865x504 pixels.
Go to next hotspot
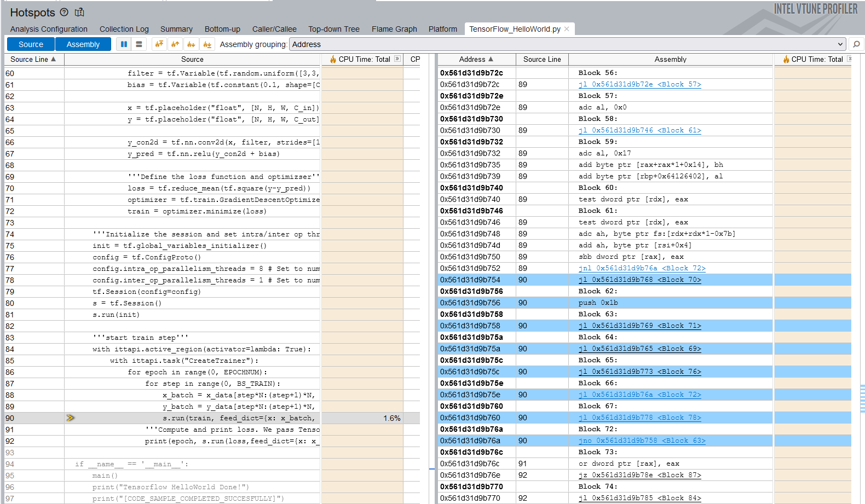[191, 44]
